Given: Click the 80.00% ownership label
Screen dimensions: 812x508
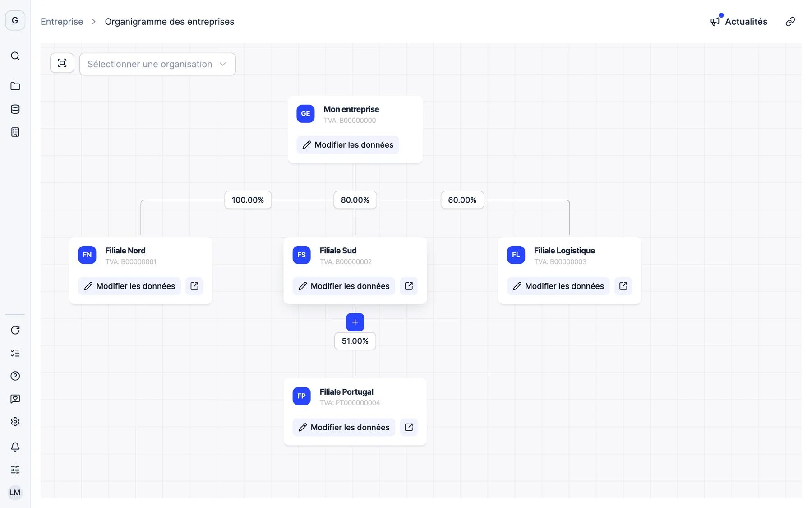Looking at the screenshot, I should pos(355,200).
